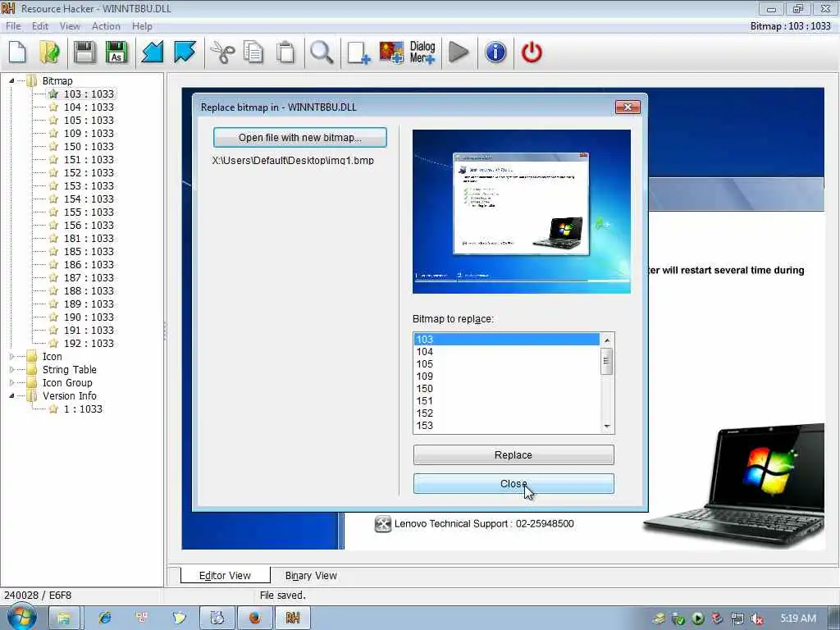Select 153 in Bitmap to replace list
The width and height of the screenshot is (840, 630).
506,426
